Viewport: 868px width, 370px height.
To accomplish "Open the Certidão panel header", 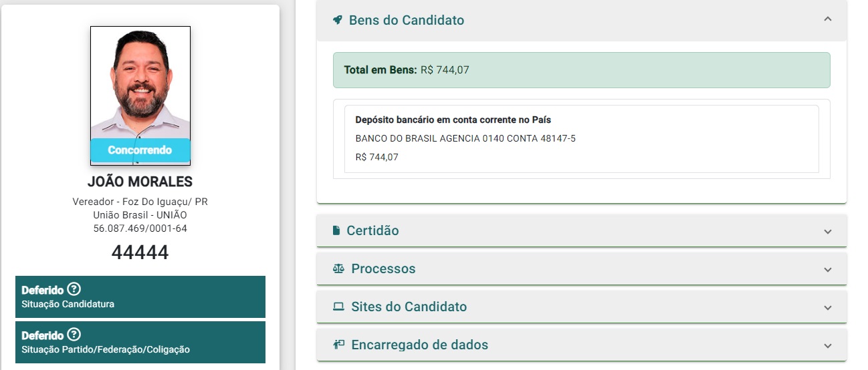I will pyautogui.click(x=582, y=230).
